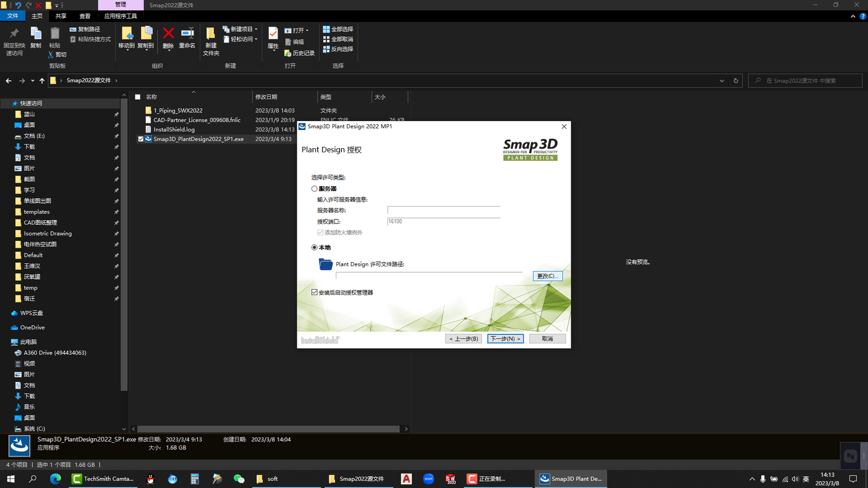The image size is (868, 488).
Task: Open the Share ribbon tab
Action: pyautogui.click(x=61, y=16)
